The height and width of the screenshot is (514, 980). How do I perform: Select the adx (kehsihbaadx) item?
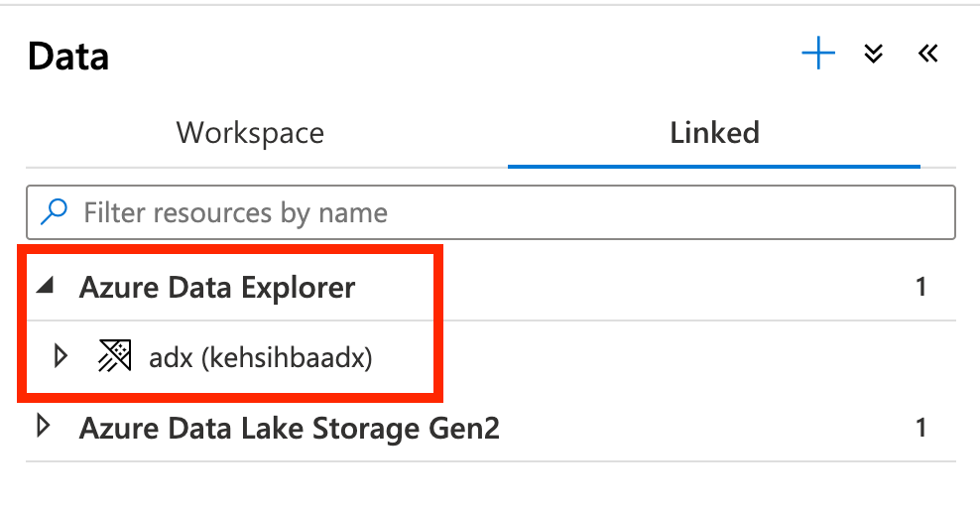point(260,357)
